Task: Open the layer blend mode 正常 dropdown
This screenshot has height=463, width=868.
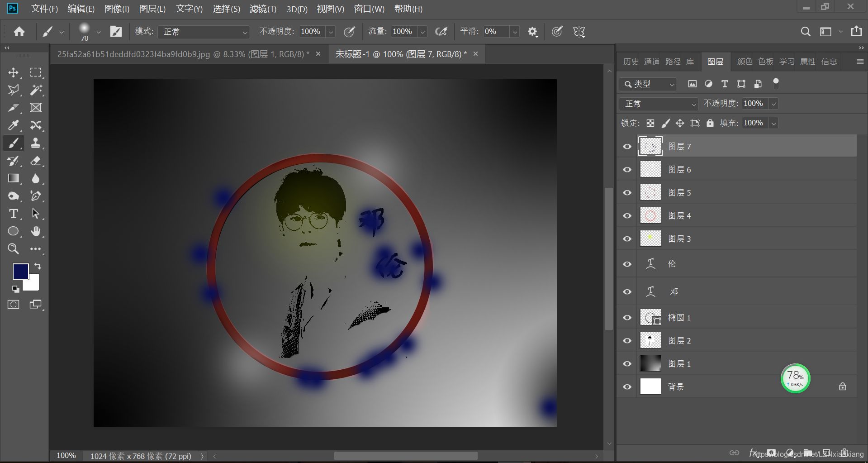Action: (659, 104)
